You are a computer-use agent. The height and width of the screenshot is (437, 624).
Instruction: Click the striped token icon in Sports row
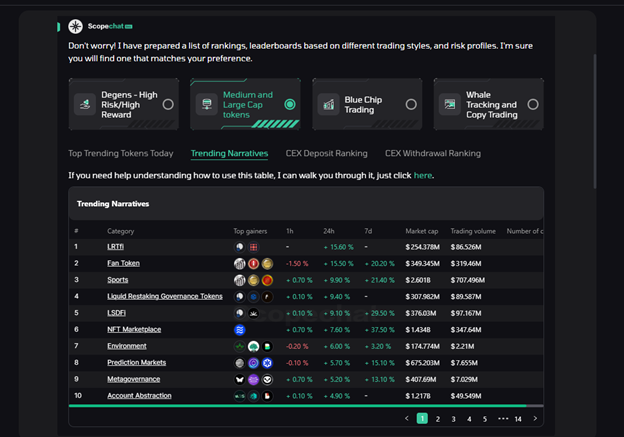coord(239,280)
